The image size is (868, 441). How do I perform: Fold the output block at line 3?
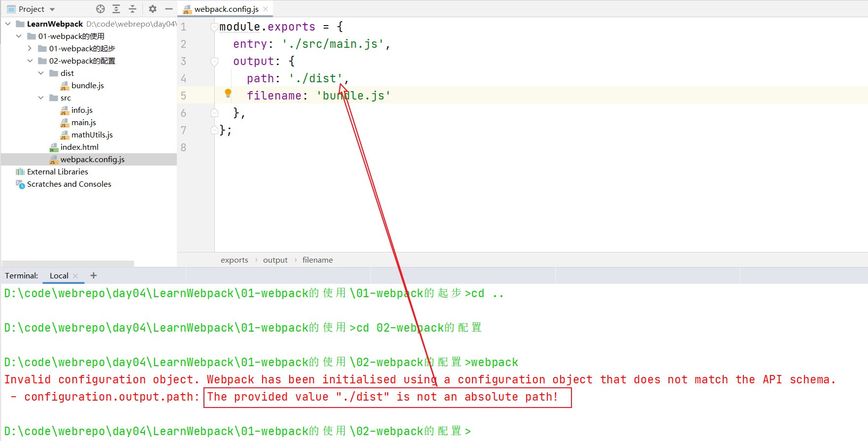click(214, 62)
